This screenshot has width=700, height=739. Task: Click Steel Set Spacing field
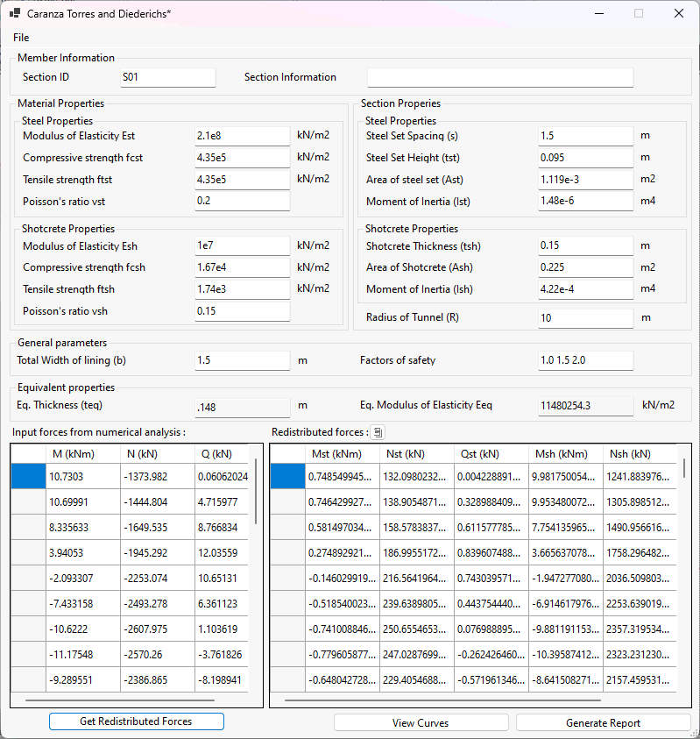coord(586,136)
